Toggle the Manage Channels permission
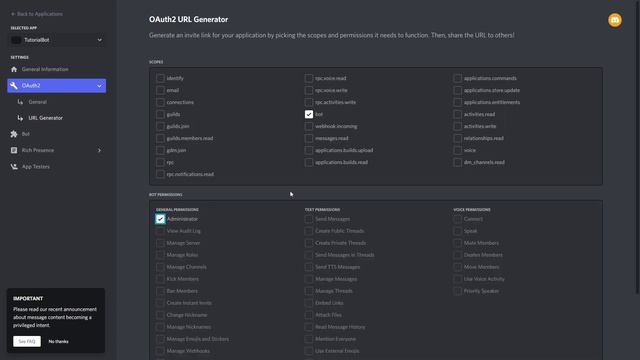 (160, 267)
